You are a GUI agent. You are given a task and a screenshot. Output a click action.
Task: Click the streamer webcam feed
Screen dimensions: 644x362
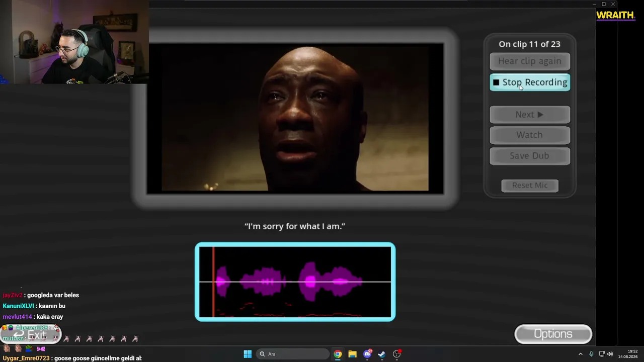(74, 42)
